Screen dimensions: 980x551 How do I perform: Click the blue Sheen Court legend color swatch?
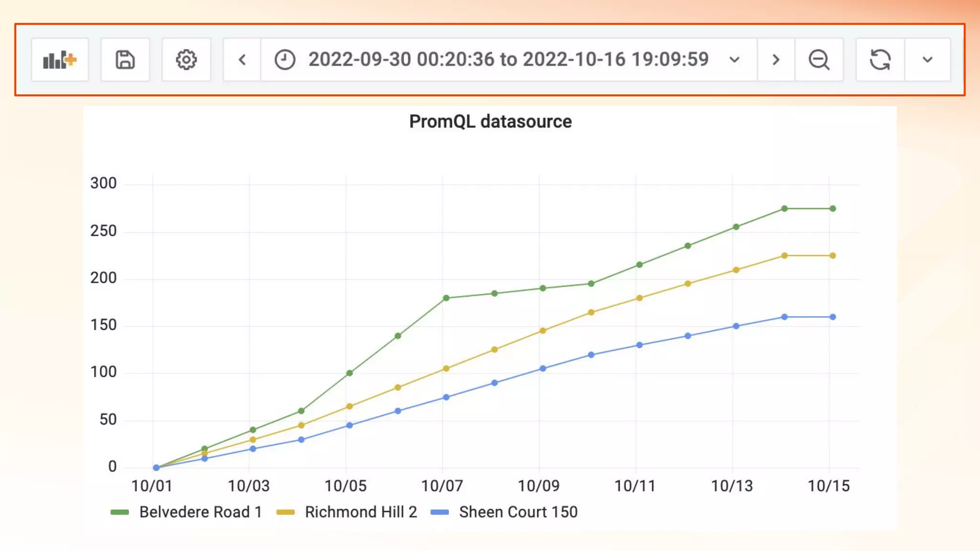[440, 512]
